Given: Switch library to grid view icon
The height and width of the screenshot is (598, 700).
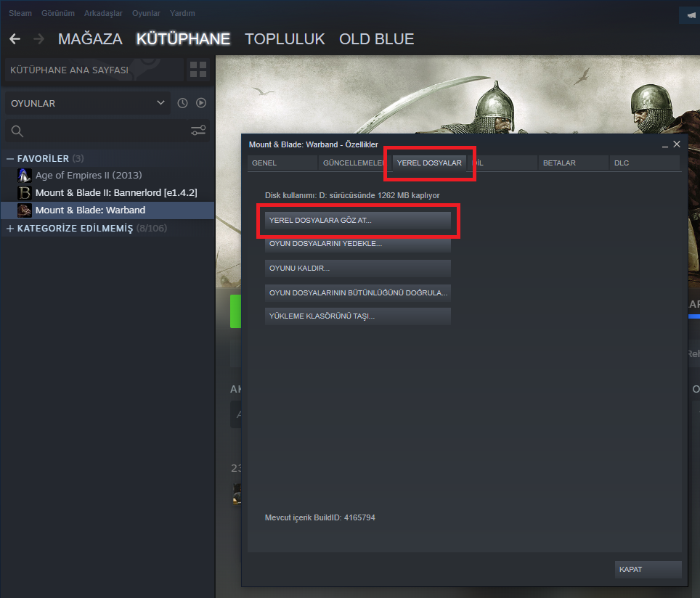Looking at the screenshot, I should coord(198,70).
